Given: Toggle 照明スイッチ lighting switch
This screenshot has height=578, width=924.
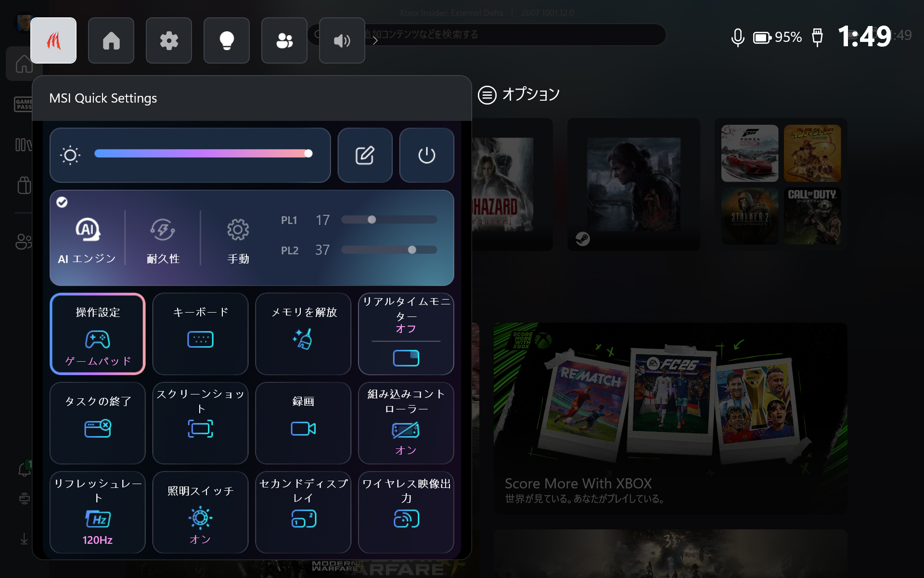Looking at the screenshot, I should [200, 512].
